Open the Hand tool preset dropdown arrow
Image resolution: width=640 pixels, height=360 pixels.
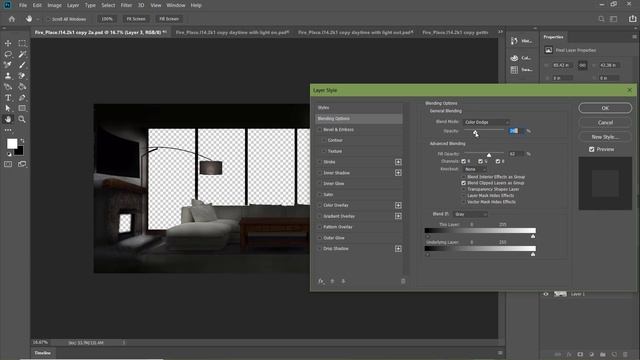(38, 19)
